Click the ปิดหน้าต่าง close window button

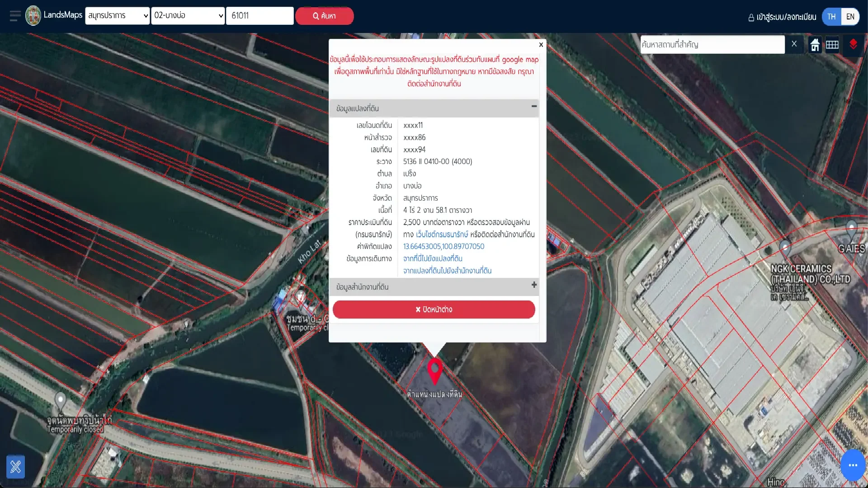(x=434, y=310)
